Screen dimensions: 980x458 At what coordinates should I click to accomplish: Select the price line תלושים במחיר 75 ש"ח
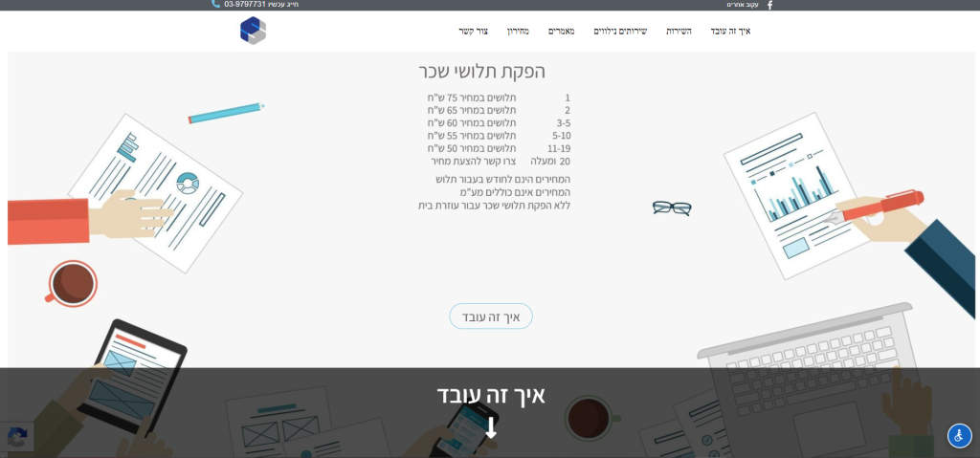click(x=472, y=98)
